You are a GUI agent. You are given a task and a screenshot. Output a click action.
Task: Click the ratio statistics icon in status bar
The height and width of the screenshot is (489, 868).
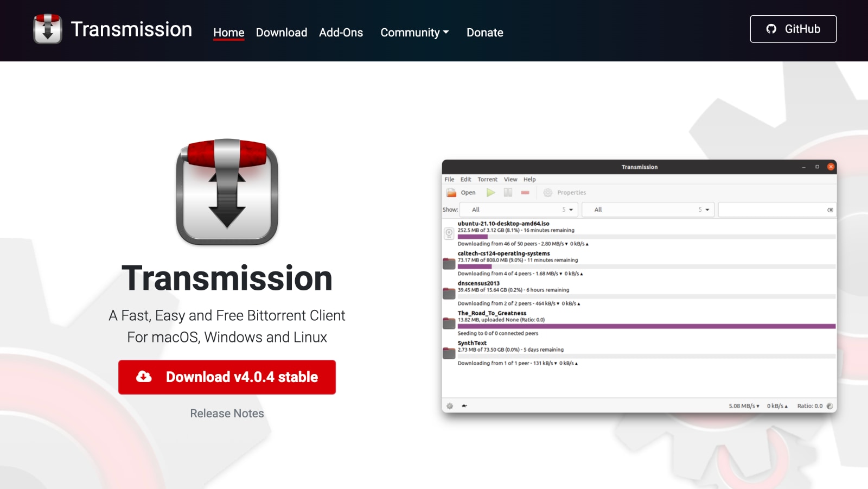(829, 406)
